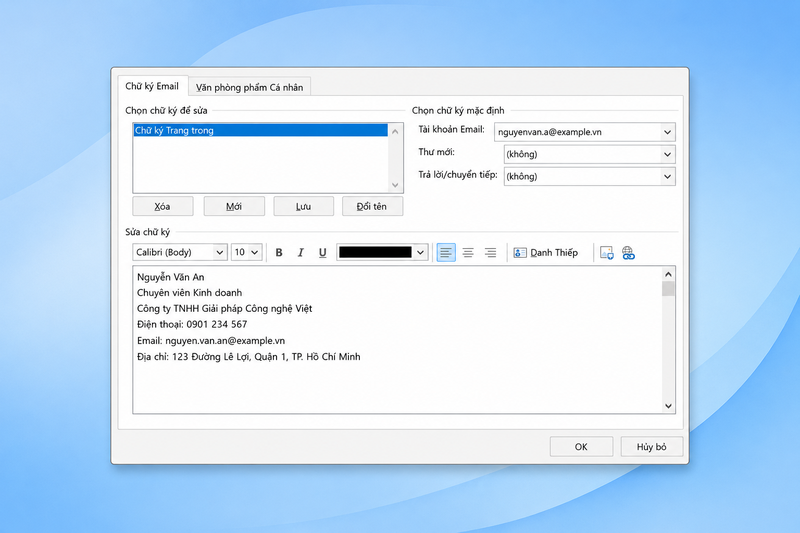
Task: Switch to the Văn phòng phẩm Cá nhân tab
Action: pos(249,87)
